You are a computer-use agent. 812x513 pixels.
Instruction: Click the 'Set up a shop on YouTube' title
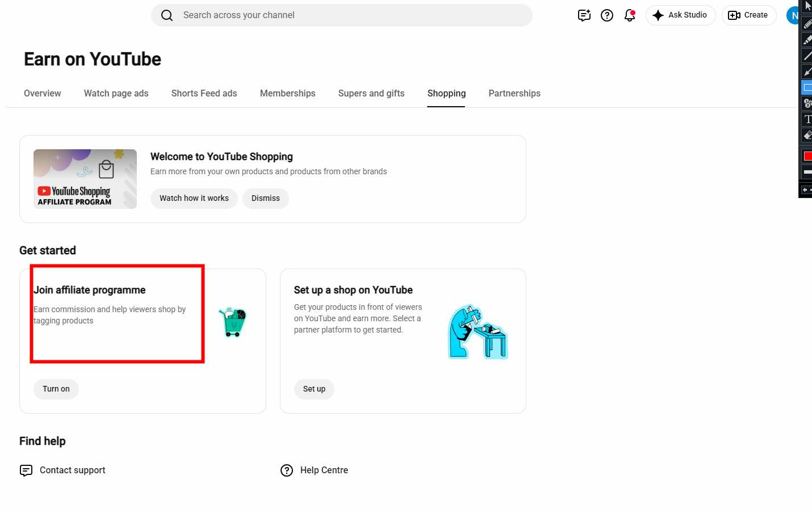[353, 290]
